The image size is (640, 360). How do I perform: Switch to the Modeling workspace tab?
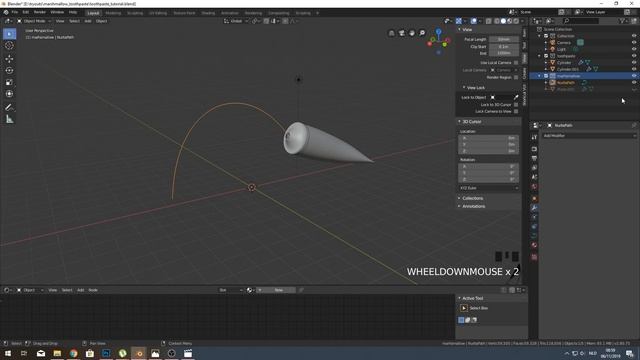(x=113, y=13)
